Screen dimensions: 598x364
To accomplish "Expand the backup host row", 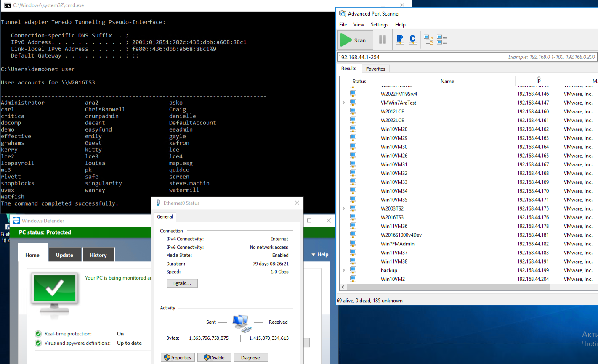I will 344,270.
